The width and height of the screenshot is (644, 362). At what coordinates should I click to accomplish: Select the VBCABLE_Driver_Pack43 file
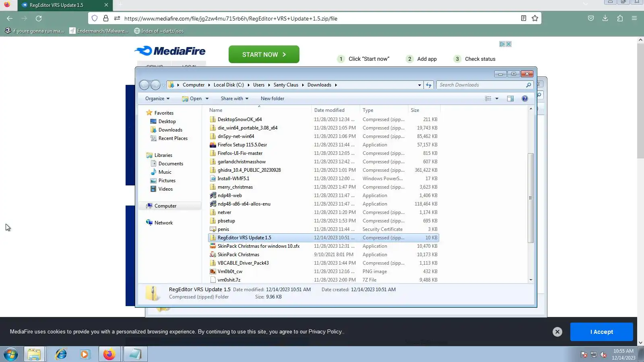point(324,263)
